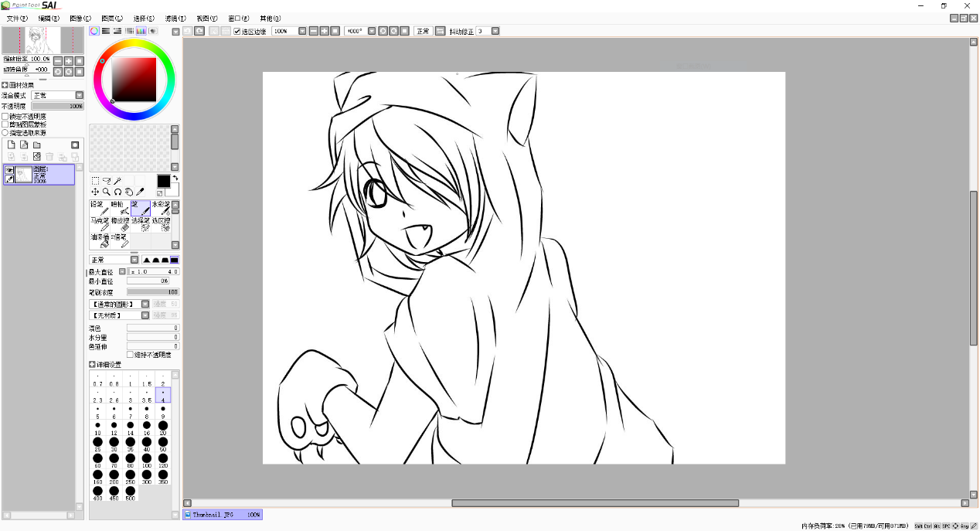The height and width of the screenshot is (531, 980).
Task: Click the black foreground color swatch
Action: click(164, 180)
